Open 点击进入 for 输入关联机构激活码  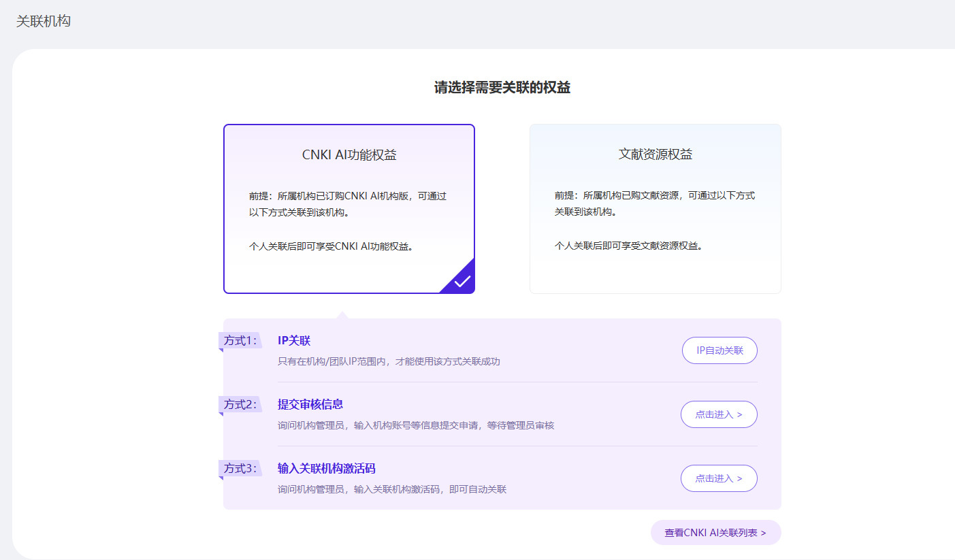click(x=719, y=478)
